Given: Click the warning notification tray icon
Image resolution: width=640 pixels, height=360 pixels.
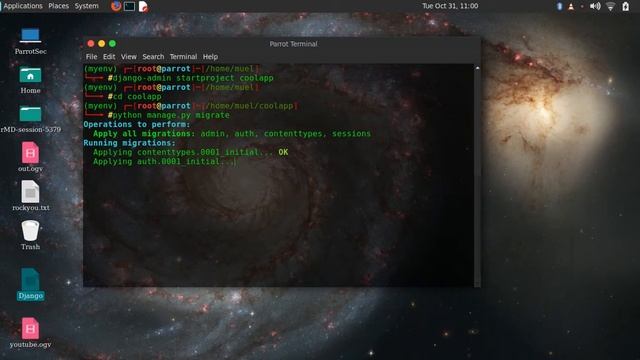Looking at the screenshot, I should pyautogui.click(x=571, y=6).
